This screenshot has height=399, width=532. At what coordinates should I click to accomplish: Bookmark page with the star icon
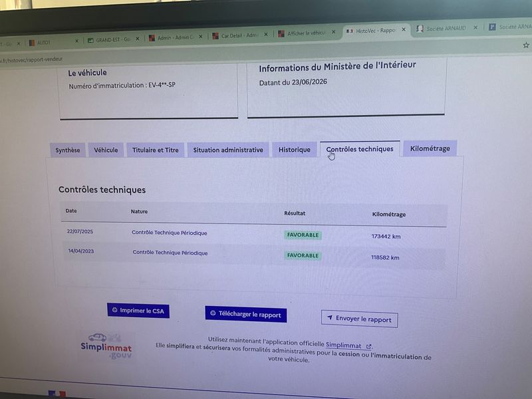point(526,45)
